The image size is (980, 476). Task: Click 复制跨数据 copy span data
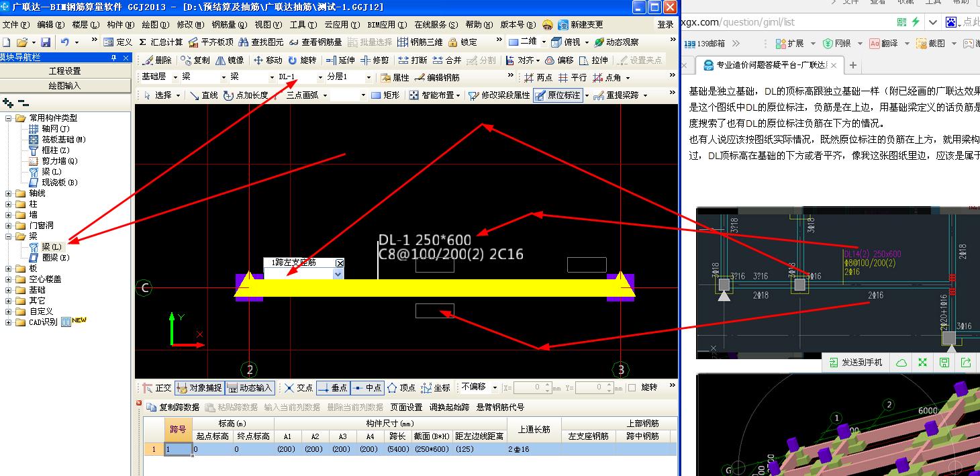pos(173,407)
